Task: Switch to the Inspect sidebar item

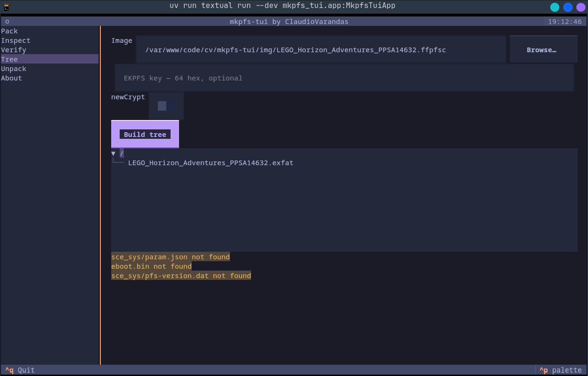Action: [49, 40]
